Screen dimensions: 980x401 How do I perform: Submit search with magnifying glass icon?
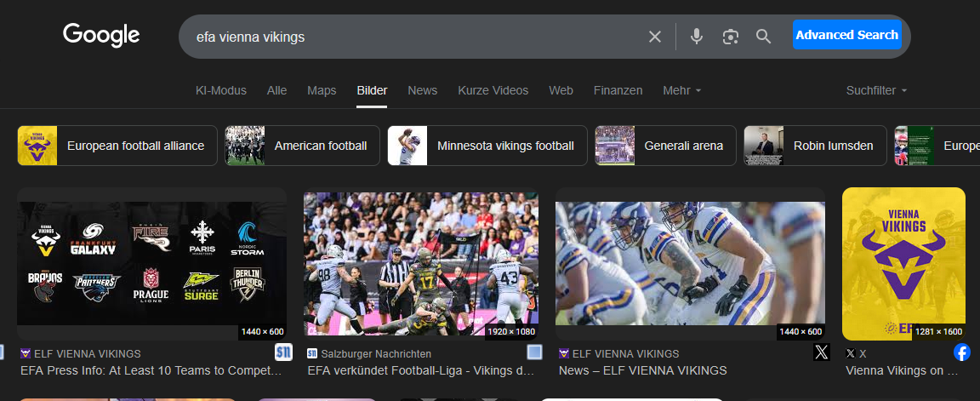point(763,37)
